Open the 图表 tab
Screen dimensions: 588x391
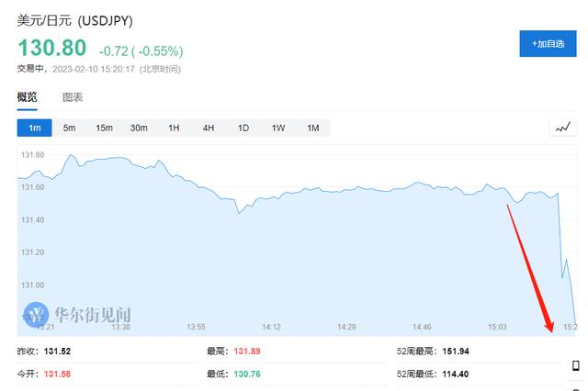click(73, 97)
